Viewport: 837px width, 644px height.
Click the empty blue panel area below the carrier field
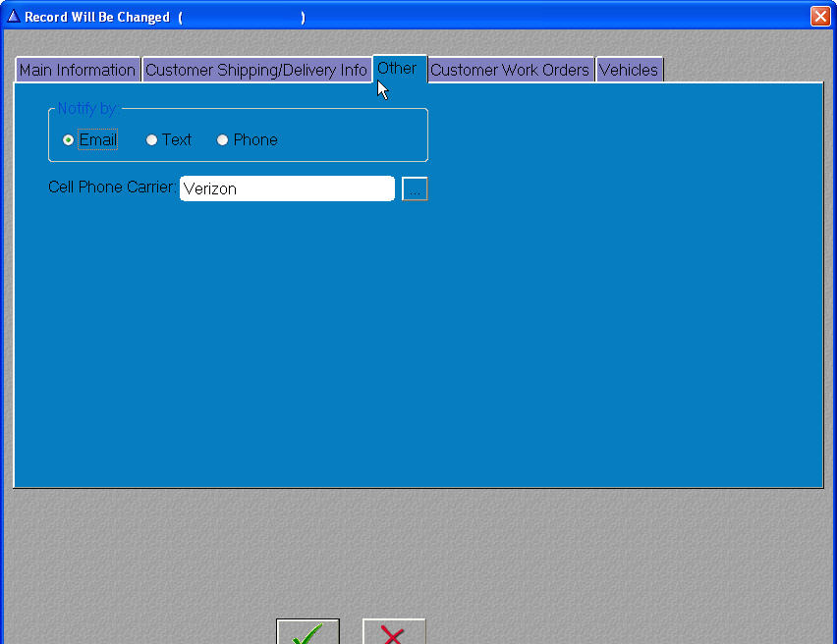pos(418,344)
